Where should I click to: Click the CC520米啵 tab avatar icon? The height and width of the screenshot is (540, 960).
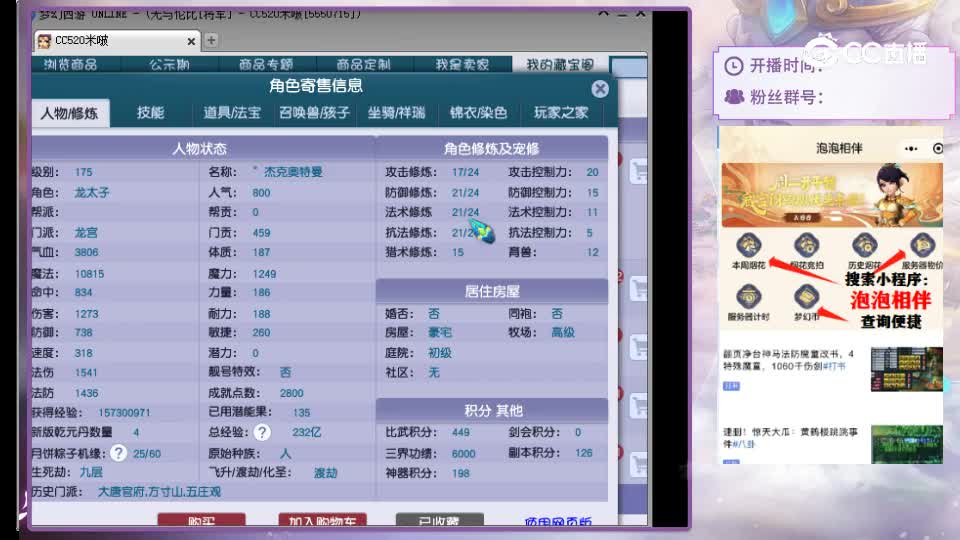pyautogui.click(x=44, y=41)
